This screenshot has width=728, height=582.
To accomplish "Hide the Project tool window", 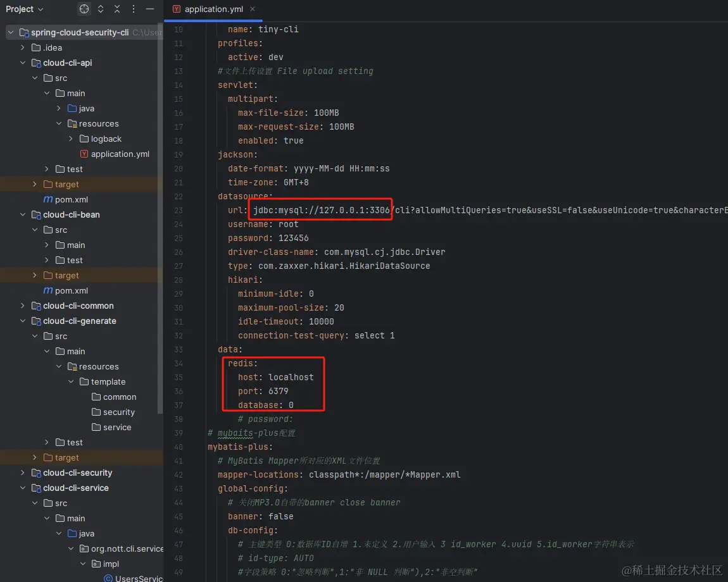I will click(150, 9).
